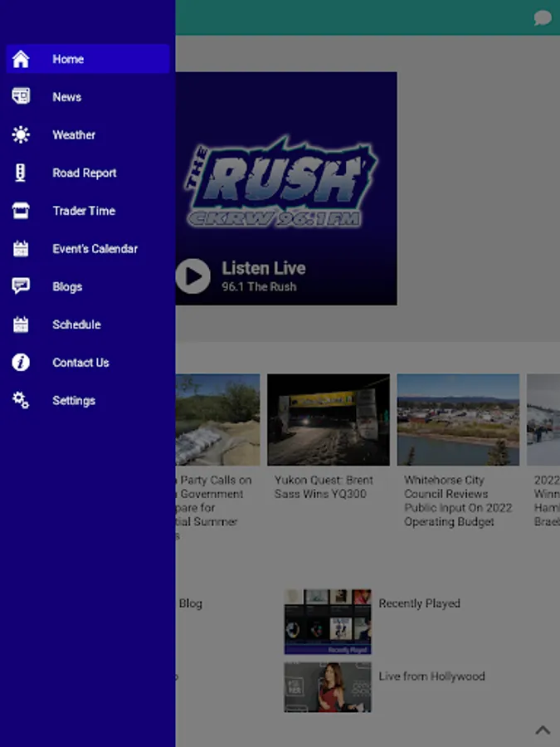
Task: Click The Rush CKRW 96.1 FM logo
Action: 281,181
